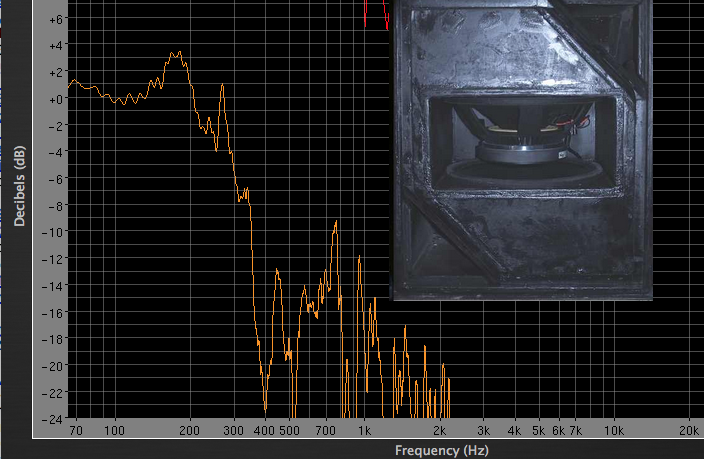Click the "400" frequency axis label
Screen dimensions: 704x459
[x=264, y=431]
